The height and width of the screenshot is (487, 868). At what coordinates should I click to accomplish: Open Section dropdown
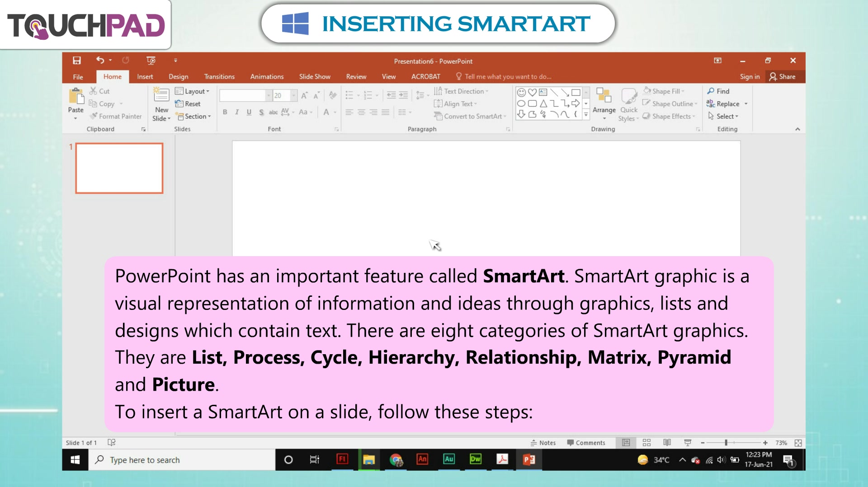(x=193, y=117)
